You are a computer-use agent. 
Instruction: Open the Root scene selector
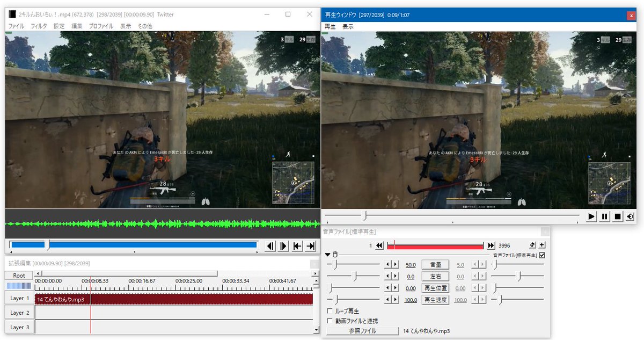[x=19, y=276]
